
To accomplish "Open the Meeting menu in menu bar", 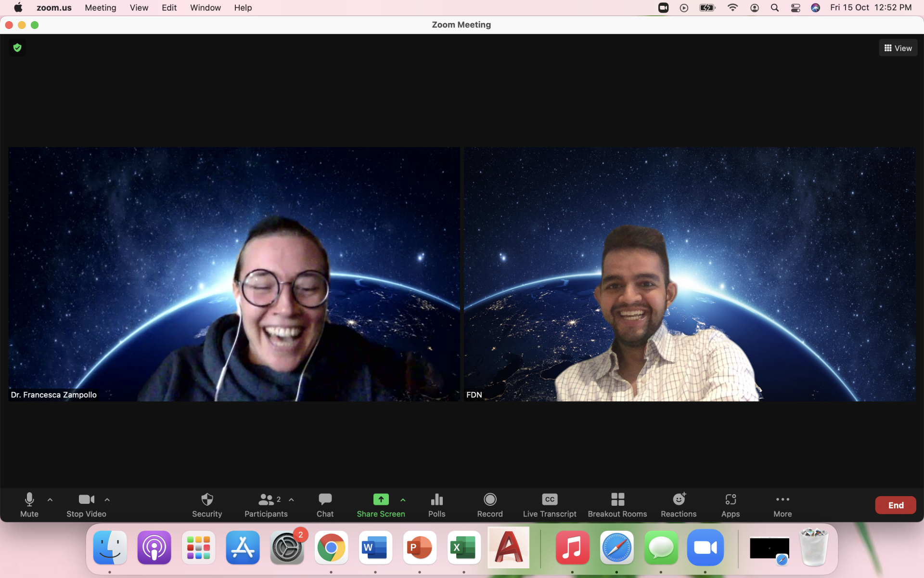I will pyautogui.click(x=100, y=8).
